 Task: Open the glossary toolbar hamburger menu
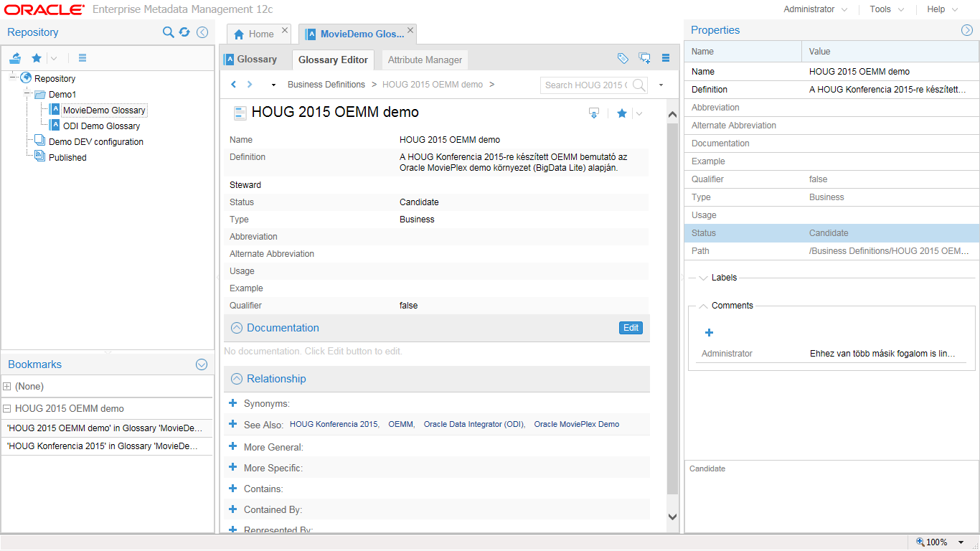tap(666, 58)
